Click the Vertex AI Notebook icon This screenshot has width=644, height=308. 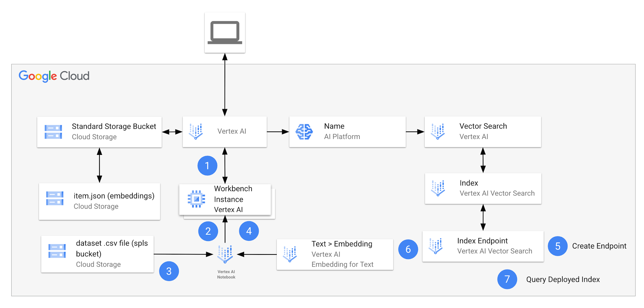225,254
